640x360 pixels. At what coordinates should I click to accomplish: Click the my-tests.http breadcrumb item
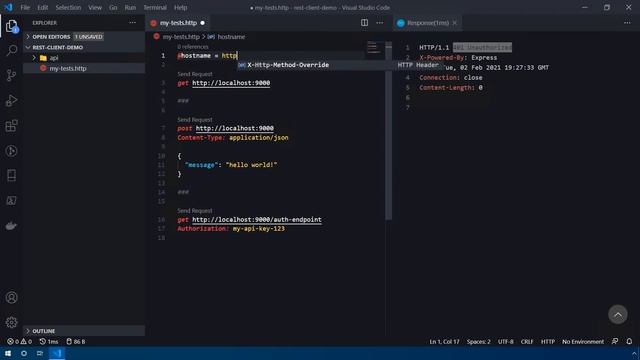tap(181, 37)
